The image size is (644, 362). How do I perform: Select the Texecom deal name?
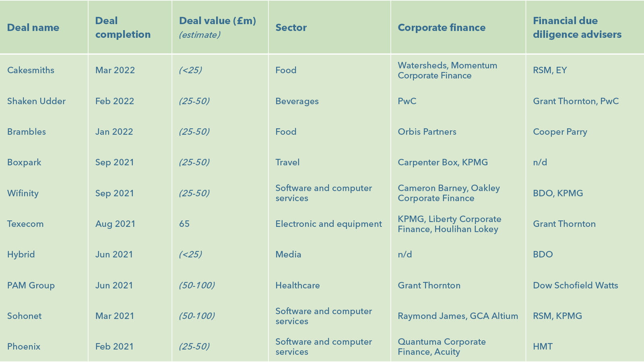pyautogui.click(x=25, y=224)
